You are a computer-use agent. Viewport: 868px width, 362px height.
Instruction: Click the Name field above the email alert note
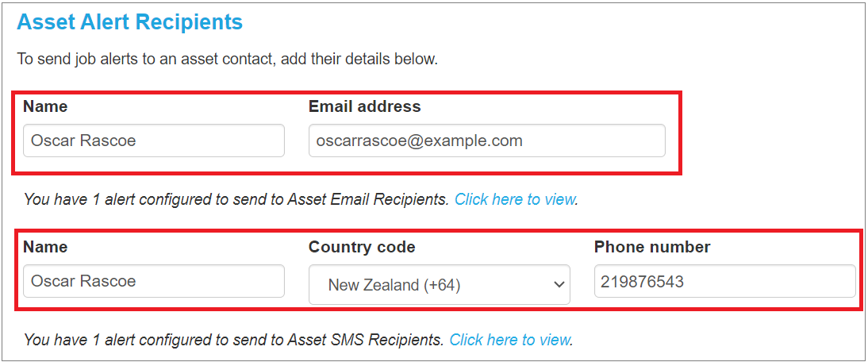click(153, 141)
